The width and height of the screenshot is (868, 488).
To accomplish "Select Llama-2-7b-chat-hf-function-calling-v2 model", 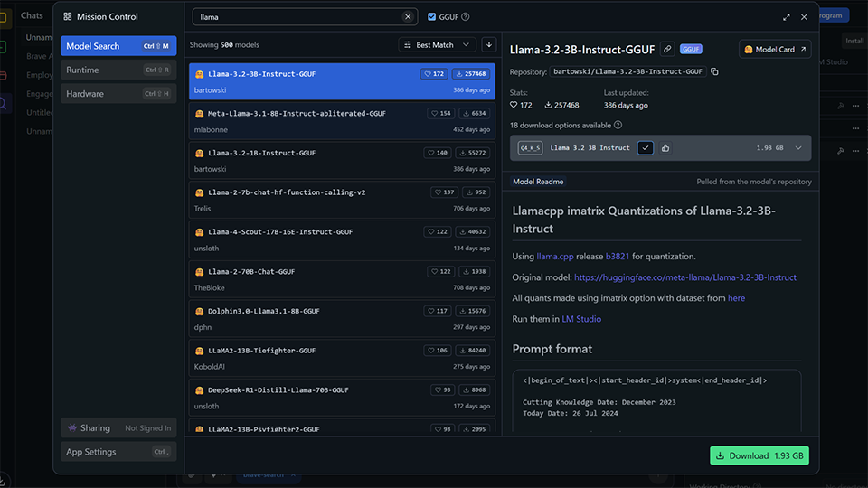I will [x=342, y=200].
